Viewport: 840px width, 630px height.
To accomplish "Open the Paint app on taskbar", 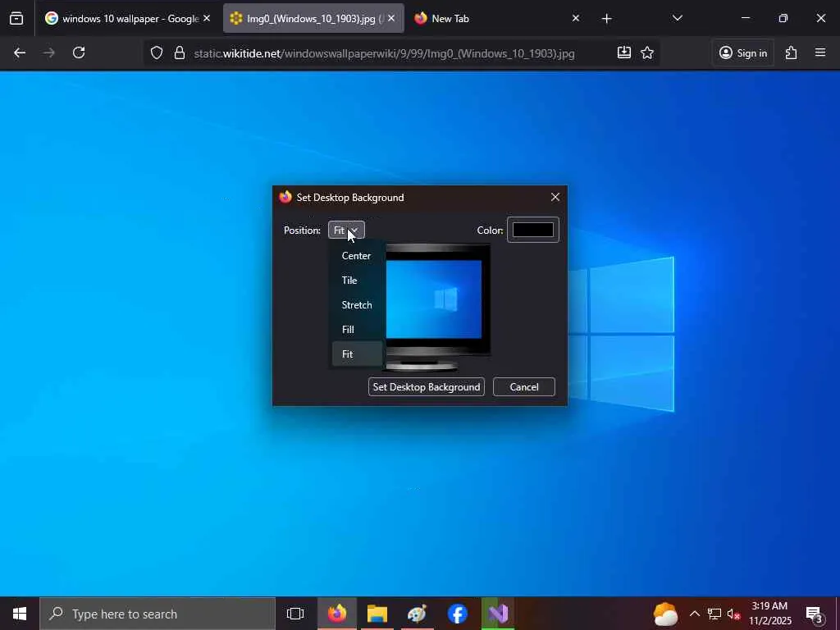I will tap(417, 614).
